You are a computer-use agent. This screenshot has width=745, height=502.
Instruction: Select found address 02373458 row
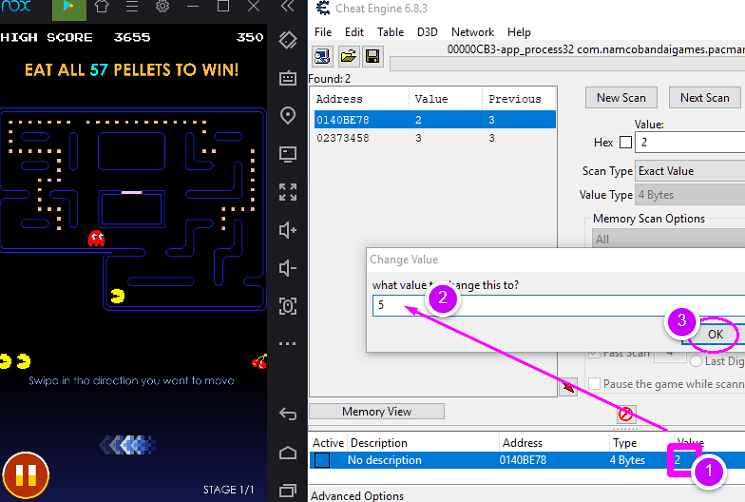[x=435, y=138]
